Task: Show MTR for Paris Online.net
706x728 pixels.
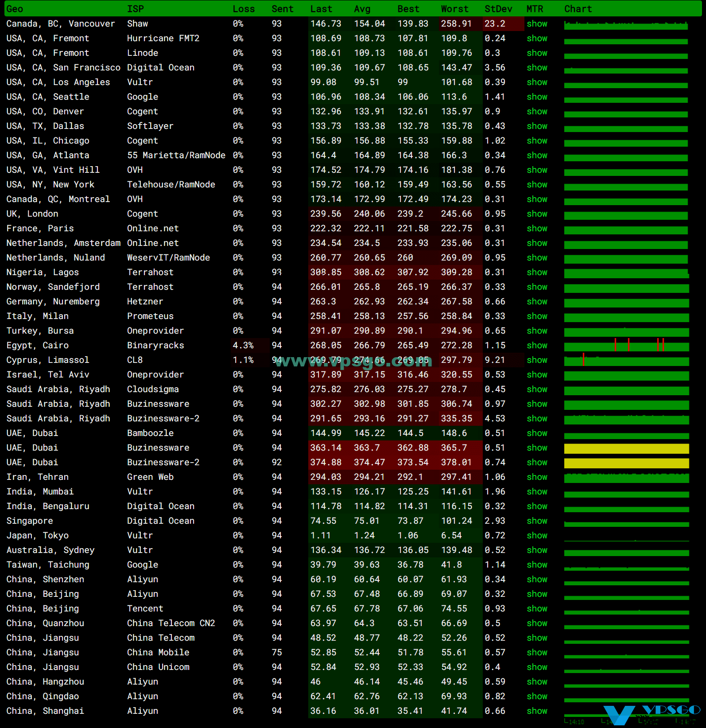Action: (x=537, y=229)
